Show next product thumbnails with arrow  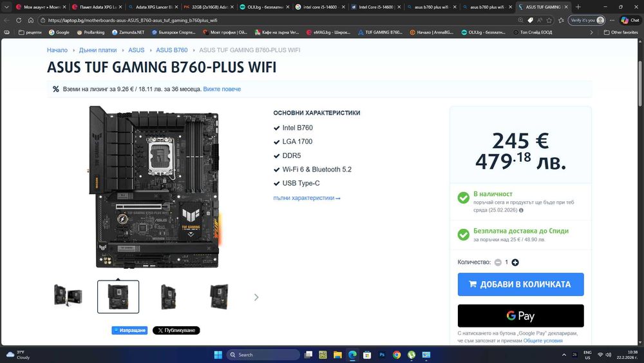(x=256, y=297)
